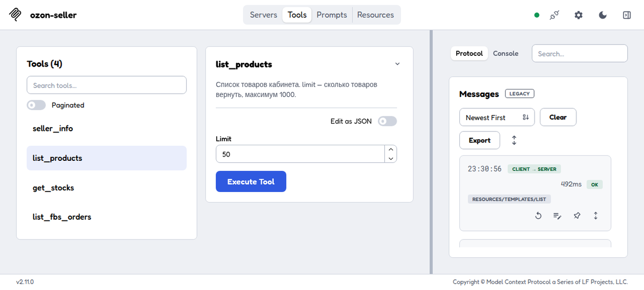644x290 pixels.
Task: Enable the Edit as JSON toggle
Action: pos(387,121)
